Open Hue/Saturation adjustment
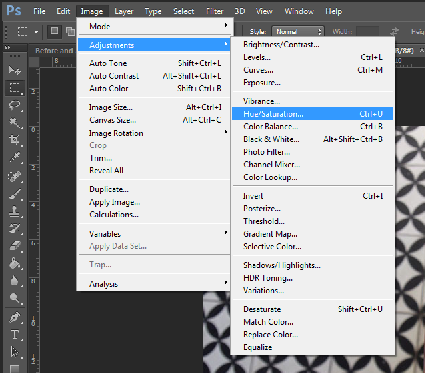The width and height of the screenshot is (425, 373). (x=313, y=114)
